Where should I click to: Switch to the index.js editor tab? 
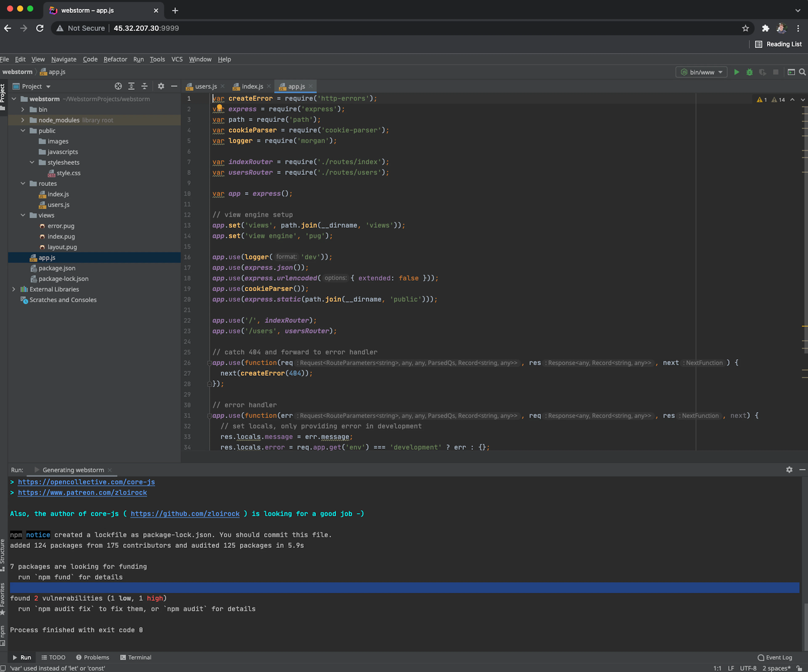click(252, 86)
